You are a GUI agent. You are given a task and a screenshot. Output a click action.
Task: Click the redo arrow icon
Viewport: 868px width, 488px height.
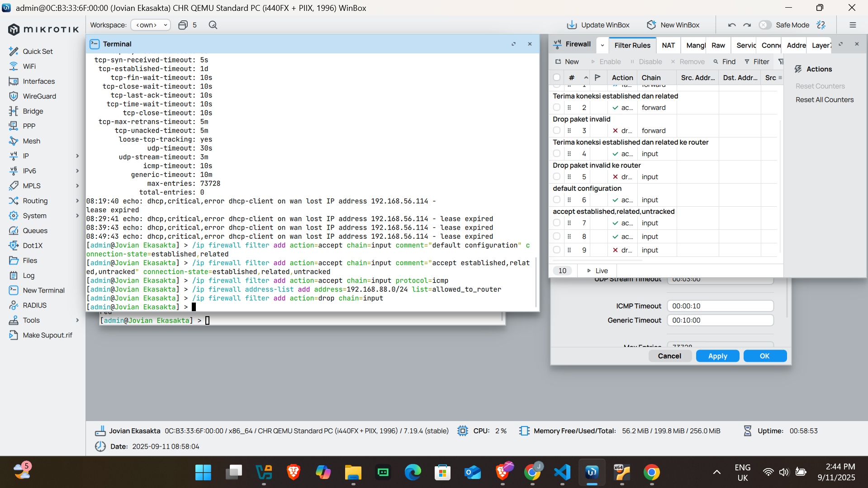tap(747, 25)
